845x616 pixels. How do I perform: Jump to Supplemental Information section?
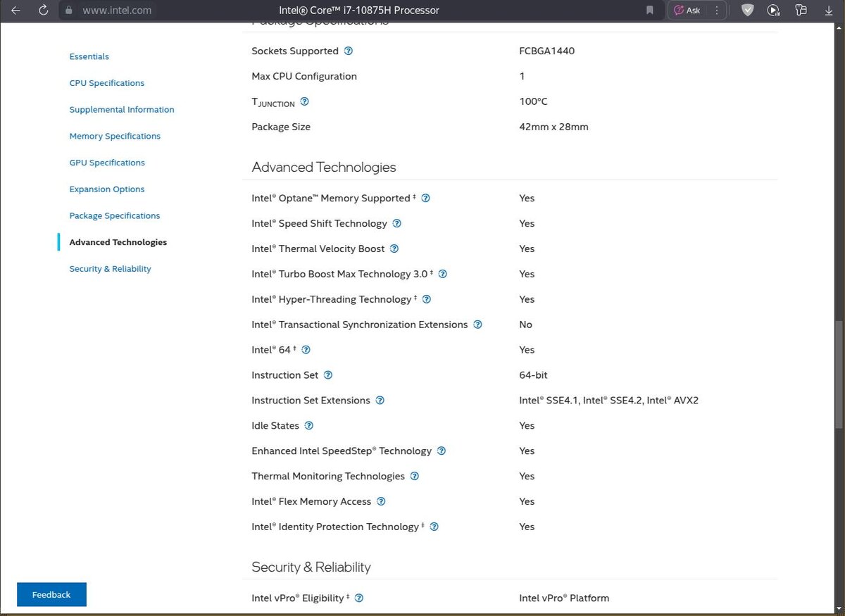[x=121, y=110]
